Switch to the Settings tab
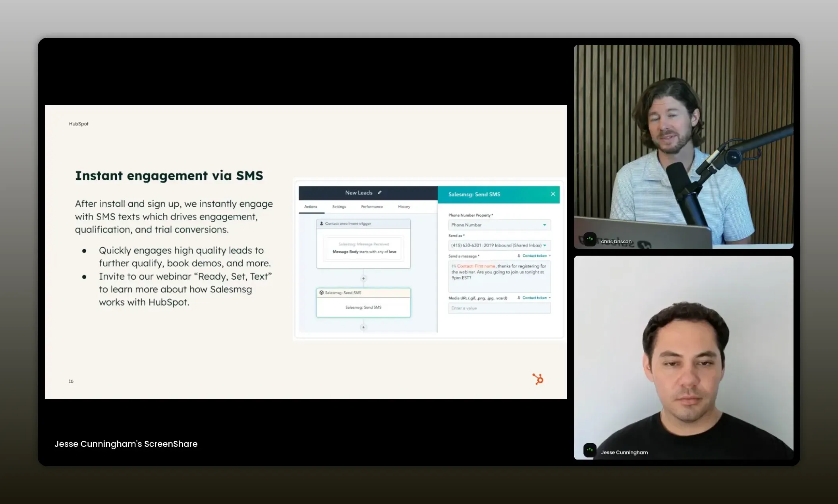 339,207
